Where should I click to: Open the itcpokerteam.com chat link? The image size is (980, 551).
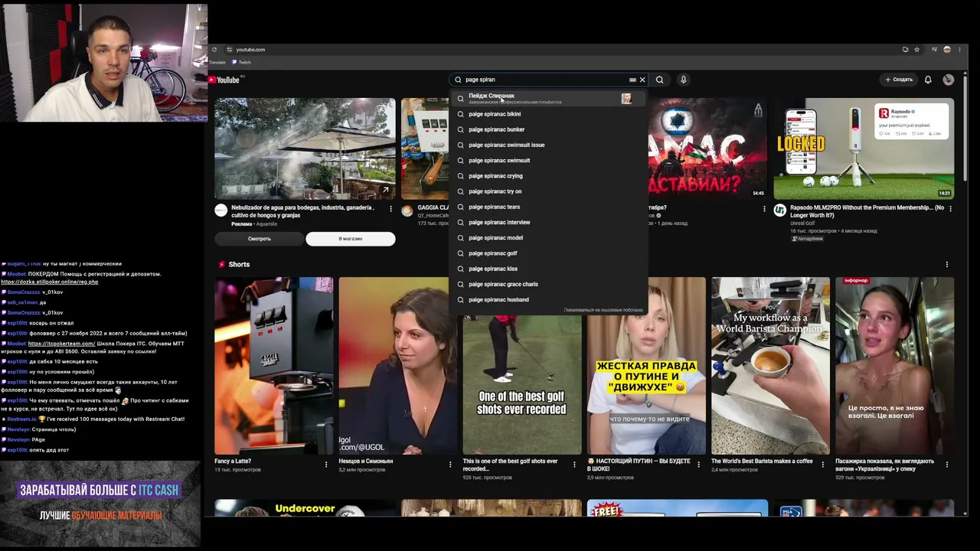[x=61, y=344]
